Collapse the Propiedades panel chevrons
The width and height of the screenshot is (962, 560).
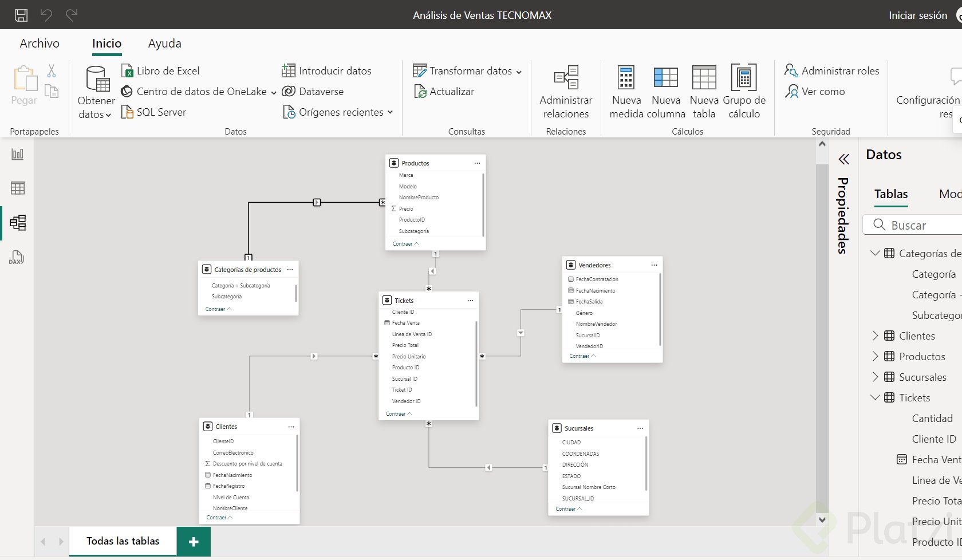843,159
